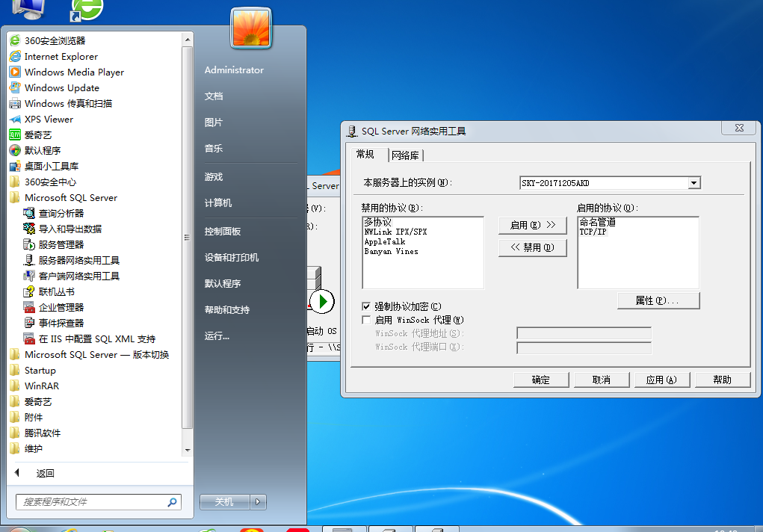Viewport: 763px width, 532px height.
Task: Select the 常规 tab
Action: pos(365,154)
